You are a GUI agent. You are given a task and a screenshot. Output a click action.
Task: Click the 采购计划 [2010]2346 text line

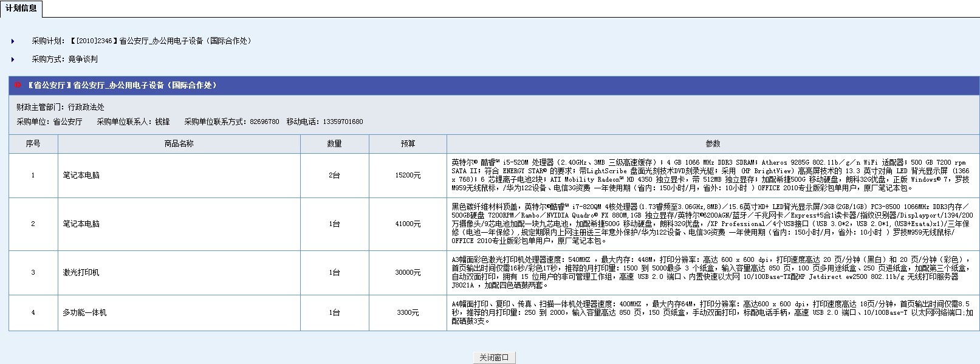click(x=142, y=41)
